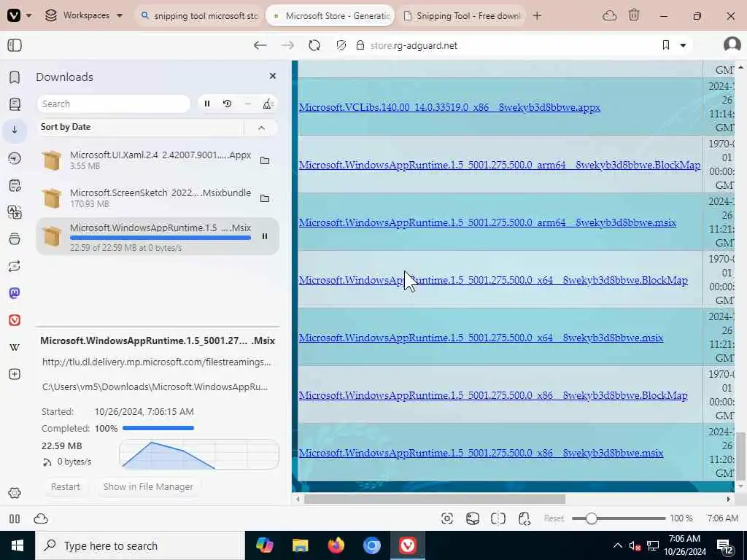The width and height of the screenshot is (747, 560).
Task: Switch to the Microsoft Store Generation tab
Action: coord(330,16)
